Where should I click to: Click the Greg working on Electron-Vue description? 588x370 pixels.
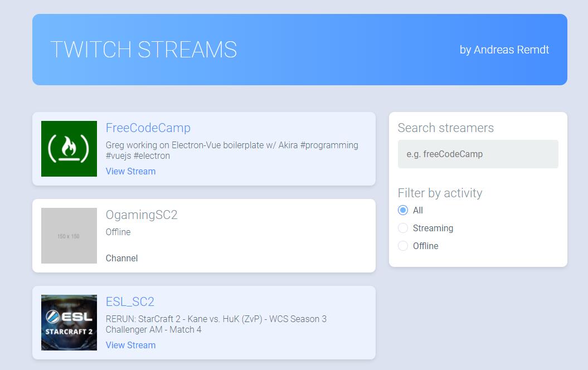pos(231,150)
